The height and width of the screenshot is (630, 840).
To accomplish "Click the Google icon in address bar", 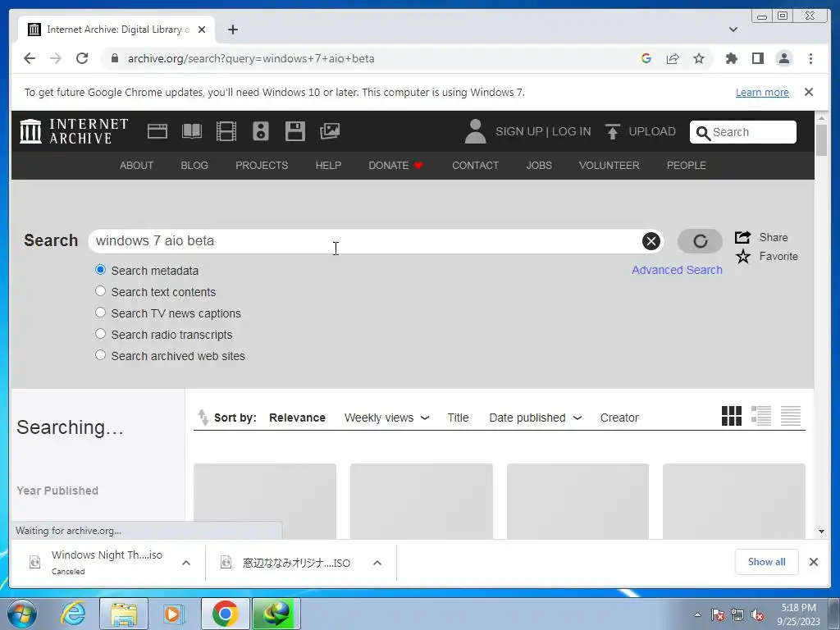I will coord(646,58).
